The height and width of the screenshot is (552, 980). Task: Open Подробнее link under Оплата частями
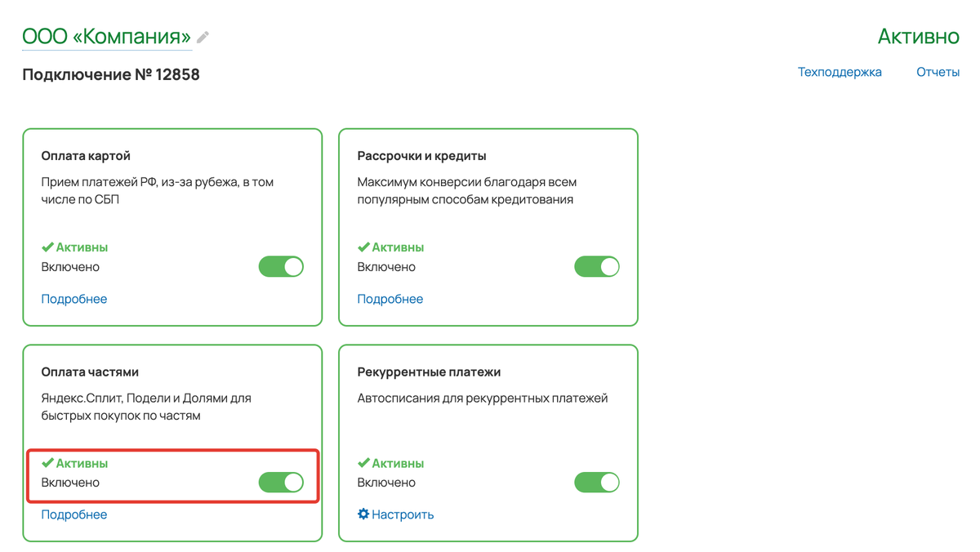coord(74,514)
